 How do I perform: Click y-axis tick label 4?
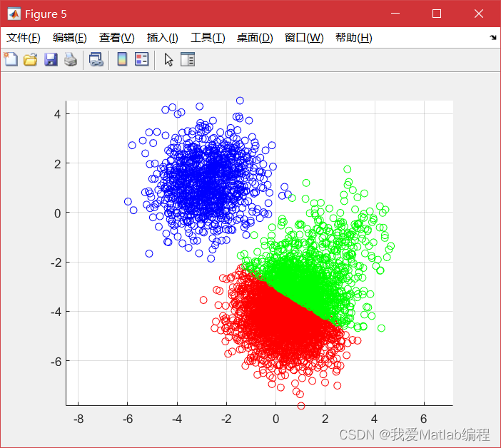57,114
